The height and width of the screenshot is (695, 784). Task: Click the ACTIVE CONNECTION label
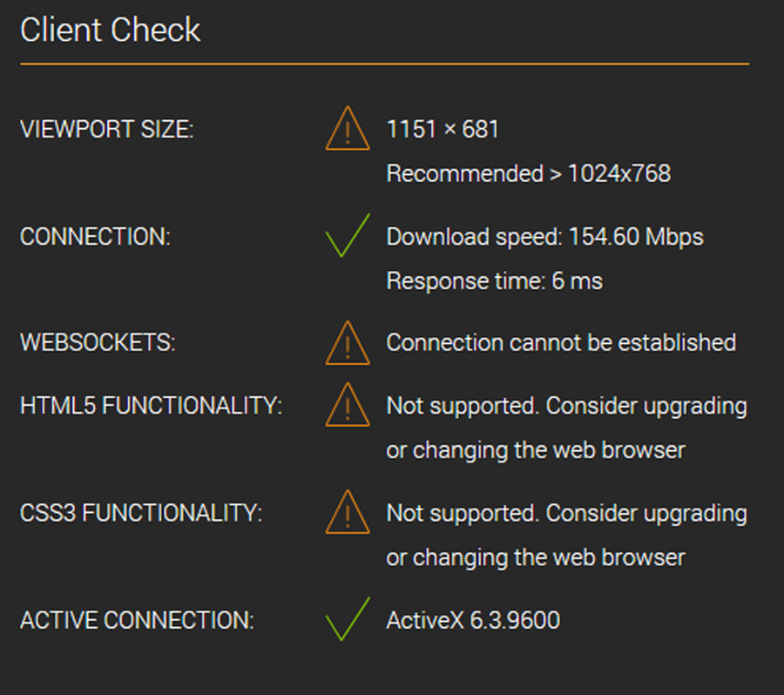pos(137,620)
